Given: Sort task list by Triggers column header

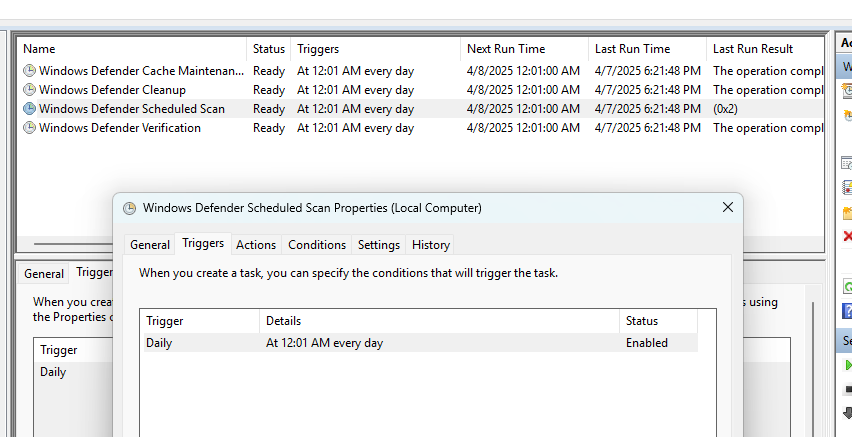Looking at the screenshot, I should [x=375, y=49].
